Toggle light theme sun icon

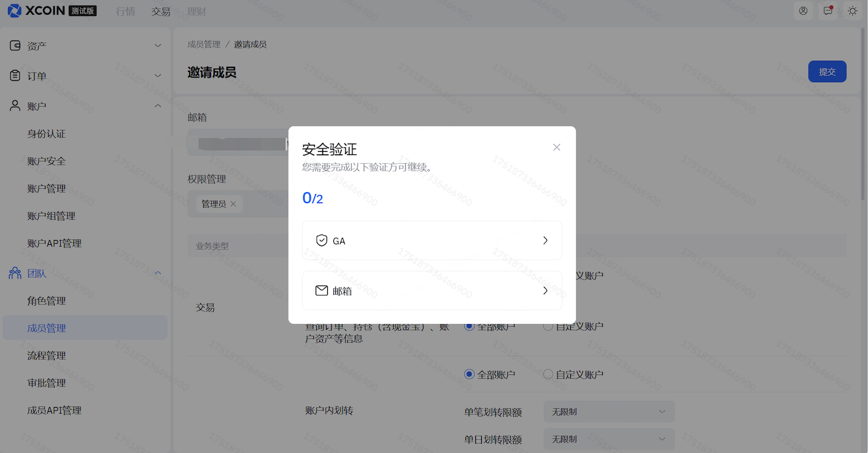tap(852, 11)
